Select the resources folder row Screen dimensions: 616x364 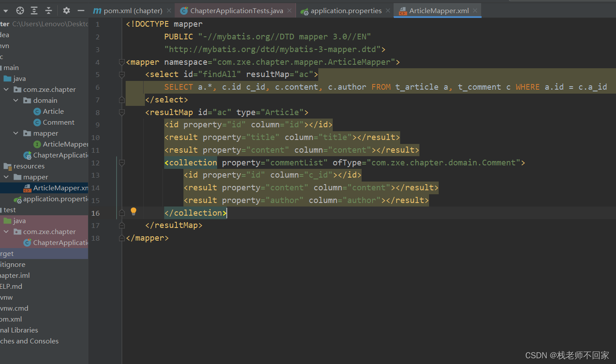[x=44, y=166]
